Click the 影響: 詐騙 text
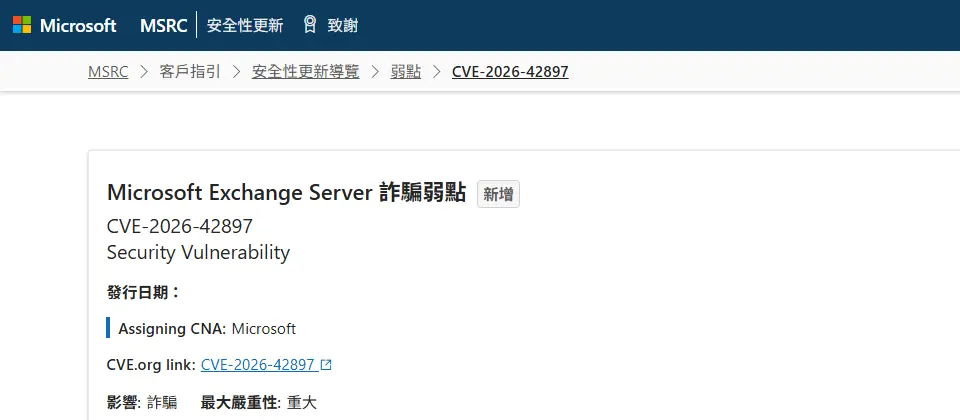The width and height of the screenshot is (960, 420). pos(142,402)
